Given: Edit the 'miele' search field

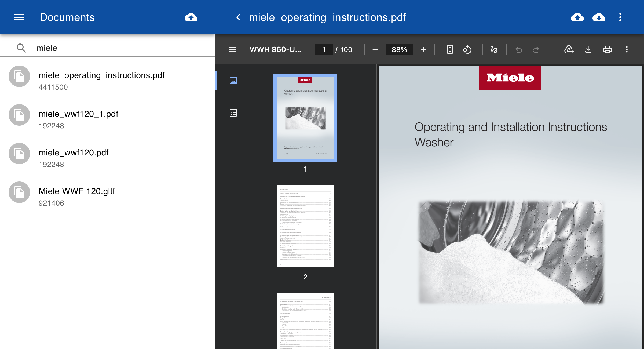Looking at the screenshot, I should 123,48.
